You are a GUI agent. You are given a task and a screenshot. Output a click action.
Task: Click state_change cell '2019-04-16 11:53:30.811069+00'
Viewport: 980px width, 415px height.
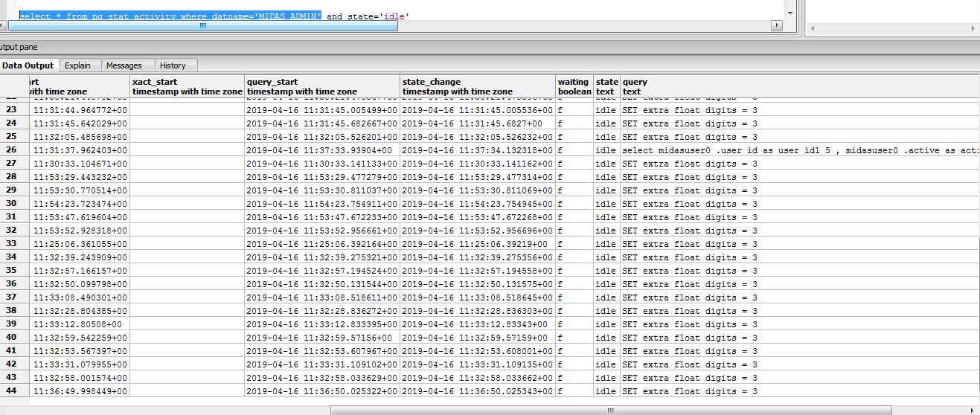pyautogui.click(x=478, y=190)
